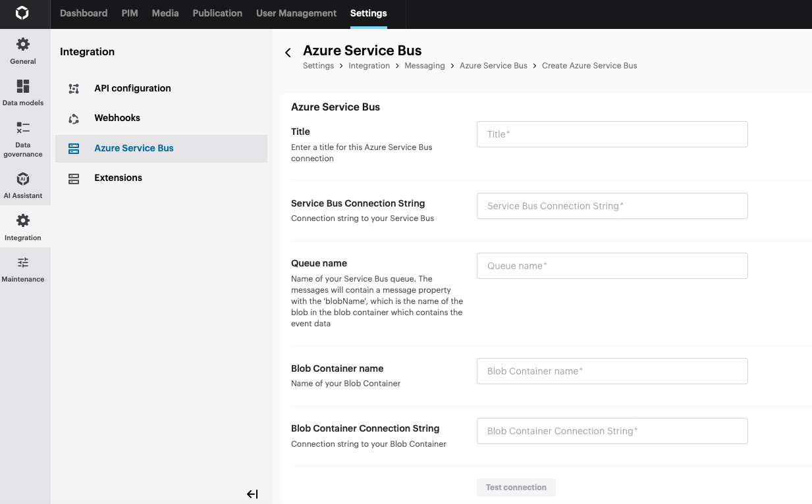Open the AI Assistant icon
This screenshot has width=812, height=504.
(x=23, y=179)
